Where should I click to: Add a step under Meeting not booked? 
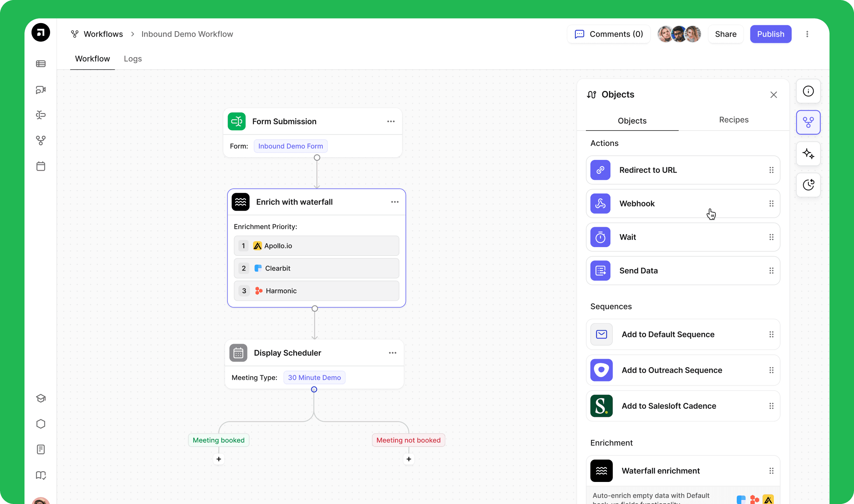[x=408, y=459]
